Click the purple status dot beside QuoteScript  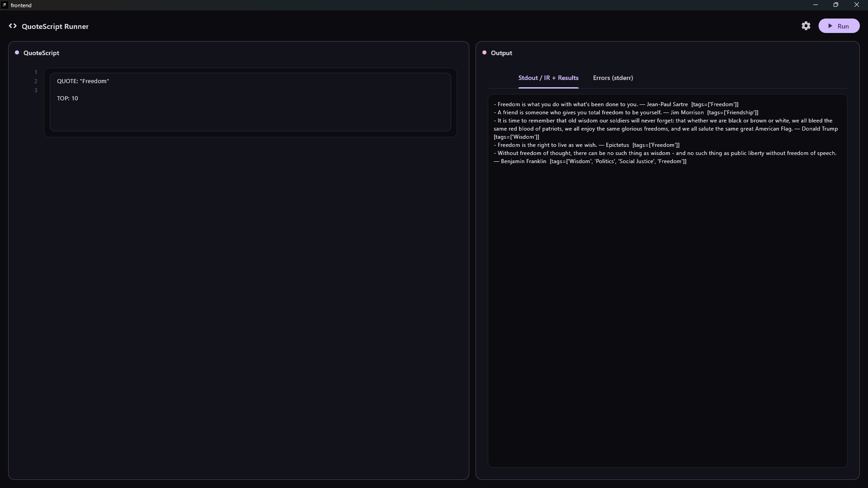click(x=17, y=52)
